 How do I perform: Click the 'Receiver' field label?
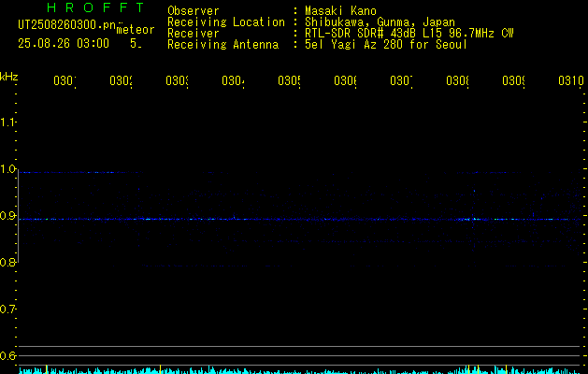(194, 34)
